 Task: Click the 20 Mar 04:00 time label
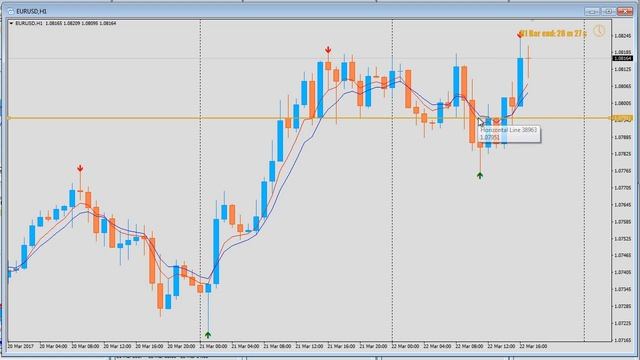(x=53, y=346)
